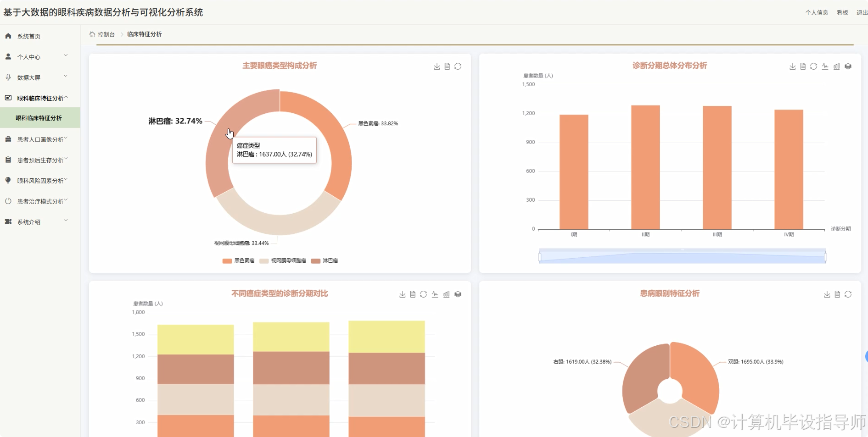
Task: Toggle stacking in cancer type stage comparison chart
Action: (x=458, y=294)
